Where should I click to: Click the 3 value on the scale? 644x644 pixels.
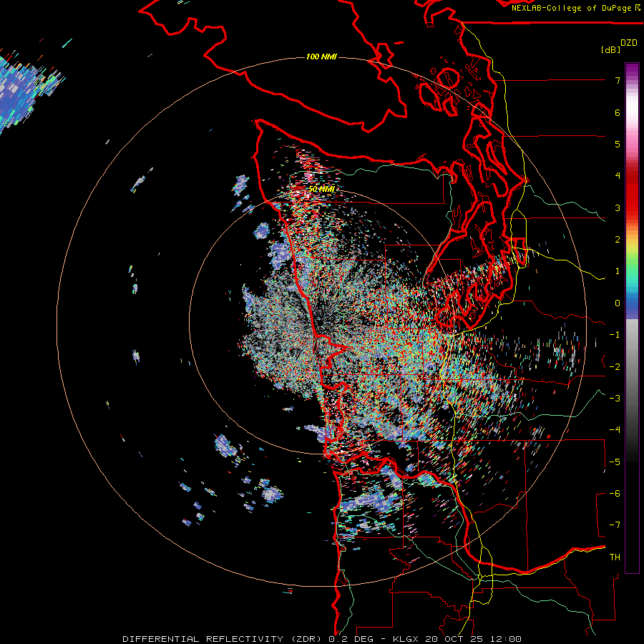(x=618, y=208)
